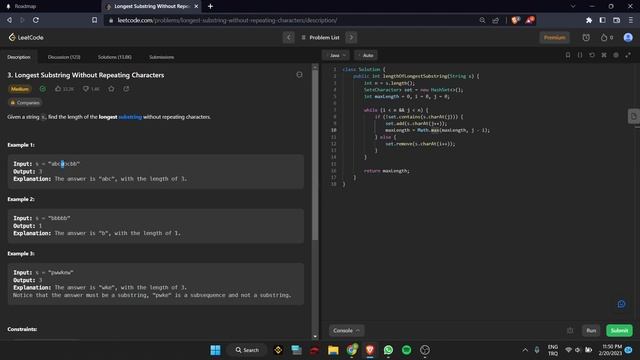Open the chat support bubble icon
The image size is (640, 360).
(x=621, y=304)
